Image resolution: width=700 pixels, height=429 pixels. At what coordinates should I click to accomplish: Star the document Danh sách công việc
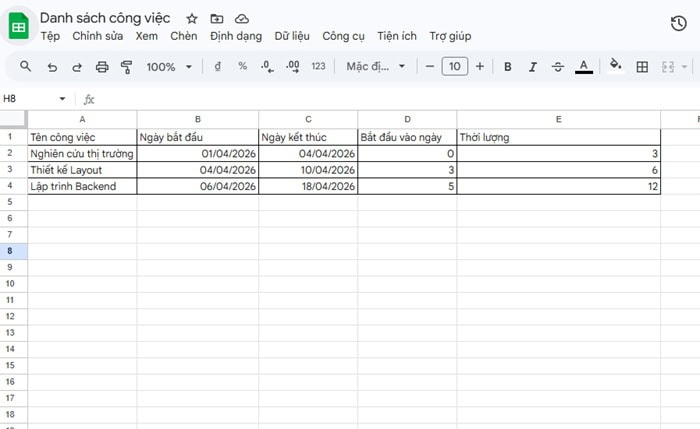click(192, 19)
